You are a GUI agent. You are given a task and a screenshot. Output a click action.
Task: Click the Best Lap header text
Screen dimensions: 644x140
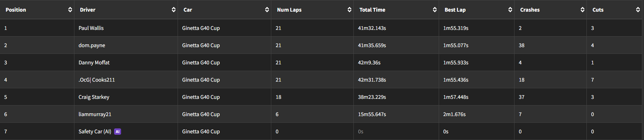(x=455, y=10)
